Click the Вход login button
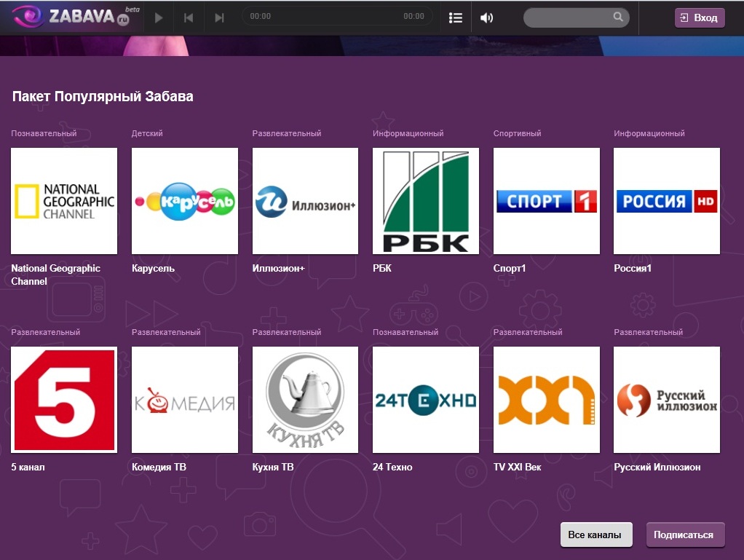 point(700,18)
